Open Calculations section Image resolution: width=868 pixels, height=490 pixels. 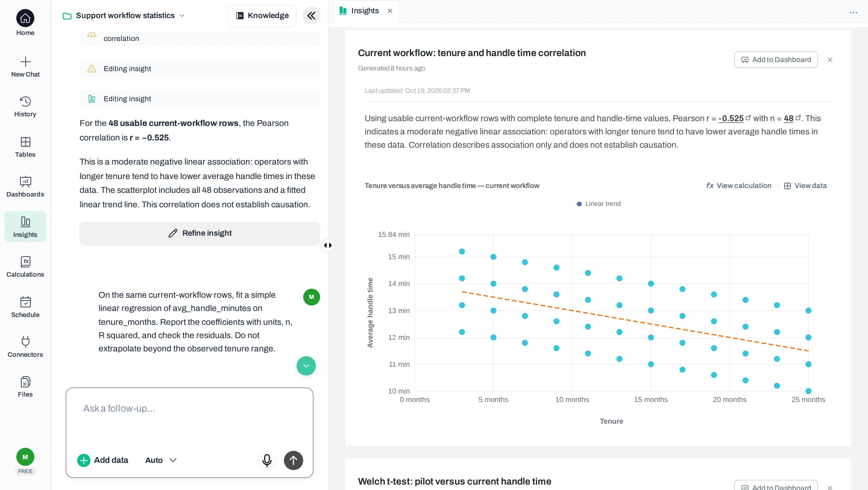click(x=25, y=267)
